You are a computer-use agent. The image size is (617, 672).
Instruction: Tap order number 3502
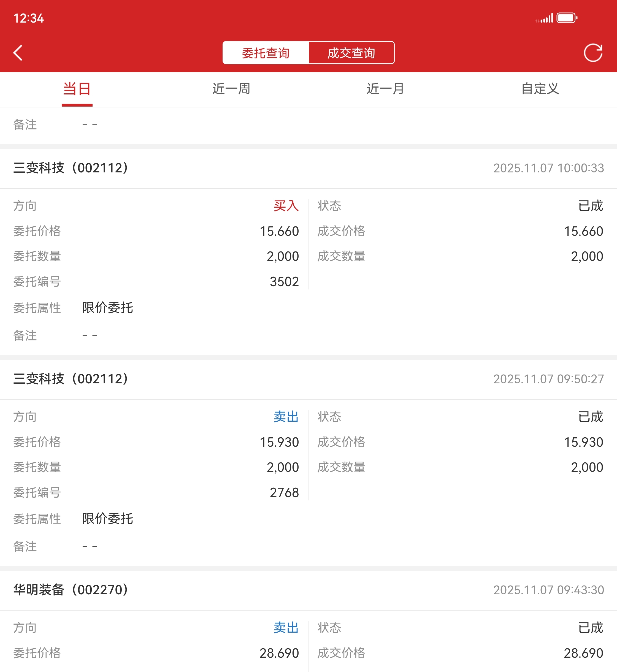[284, 282]
